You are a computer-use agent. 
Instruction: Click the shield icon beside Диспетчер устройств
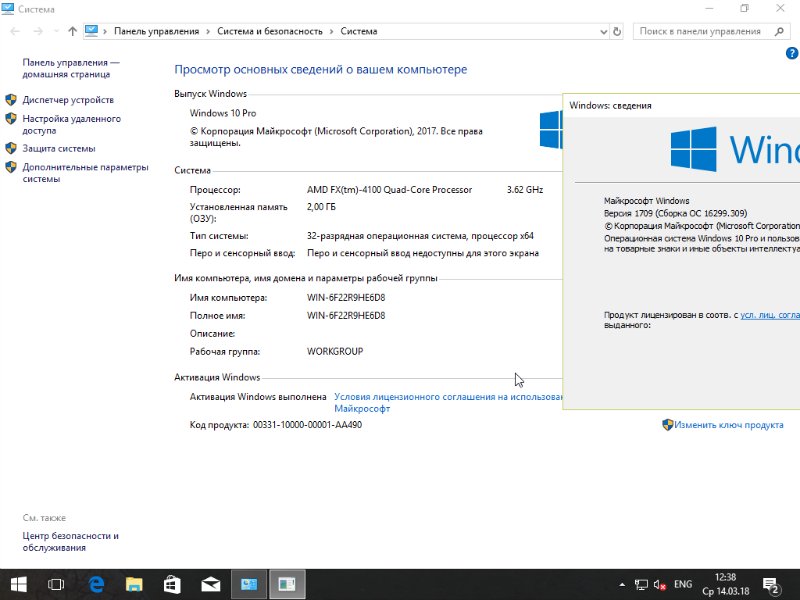tap(11, 99)
